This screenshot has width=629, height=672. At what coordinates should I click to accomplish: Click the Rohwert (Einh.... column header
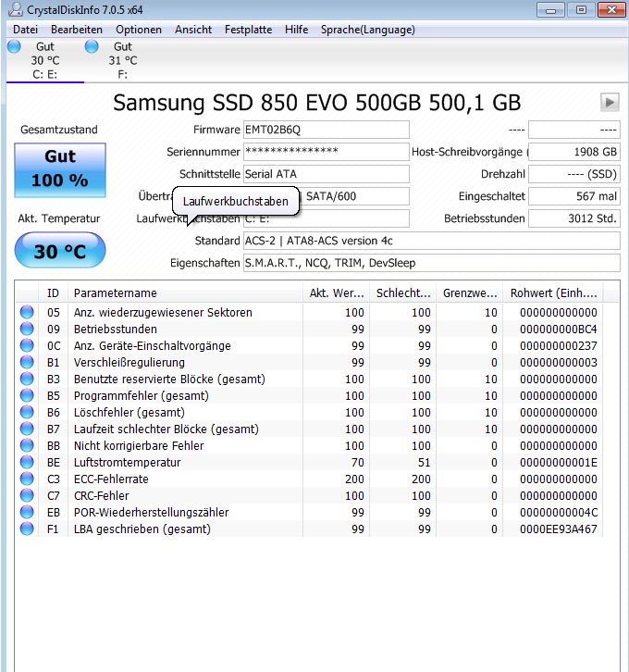click(x=553, y=293)
